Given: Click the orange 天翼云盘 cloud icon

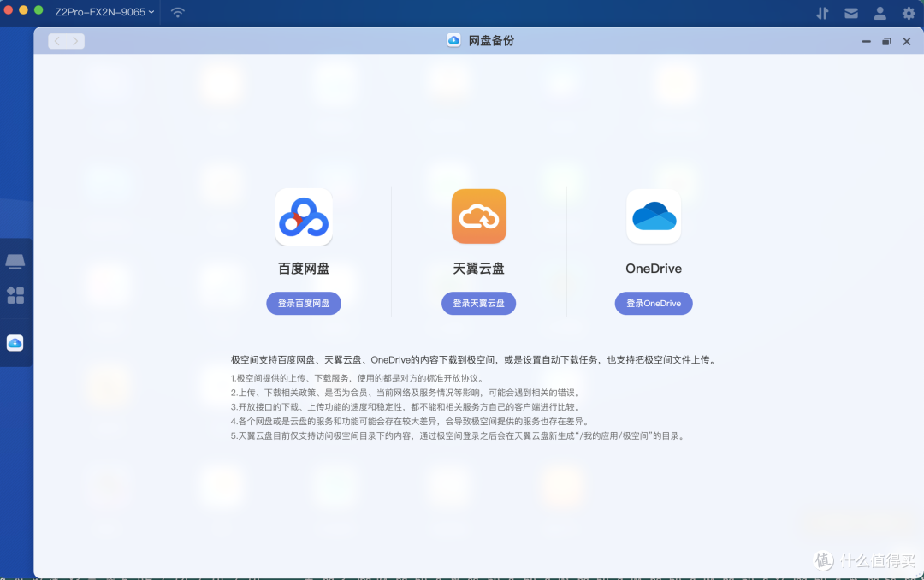Looking at the screenshot, I should [478, 216].
